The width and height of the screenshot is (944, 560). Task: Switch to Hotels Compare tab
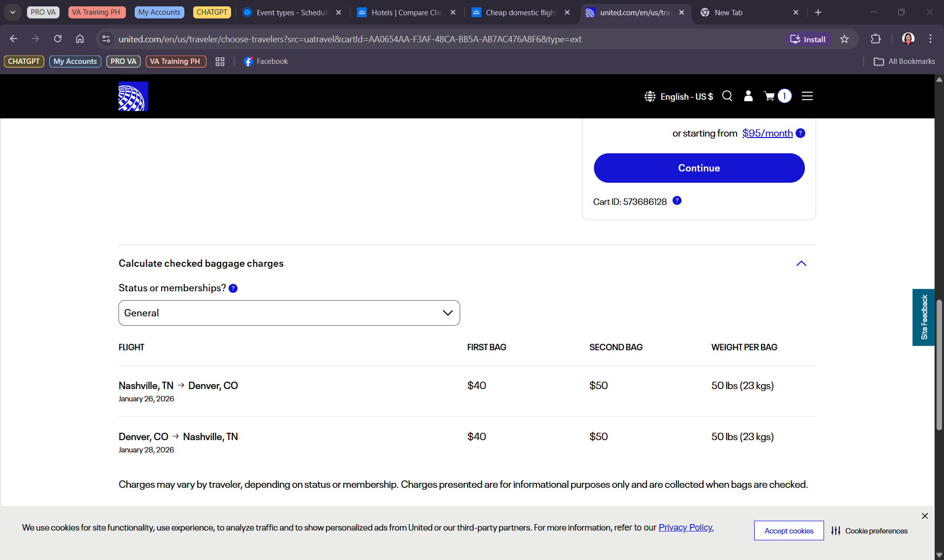[406, 12]
